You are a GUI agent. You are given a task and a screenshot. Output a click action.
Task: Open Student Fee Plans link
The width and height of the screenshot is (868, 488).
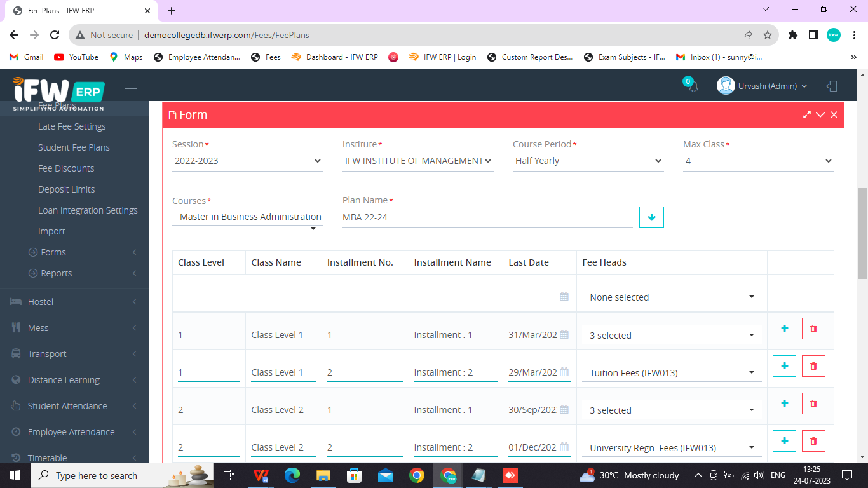click(74, 147)
